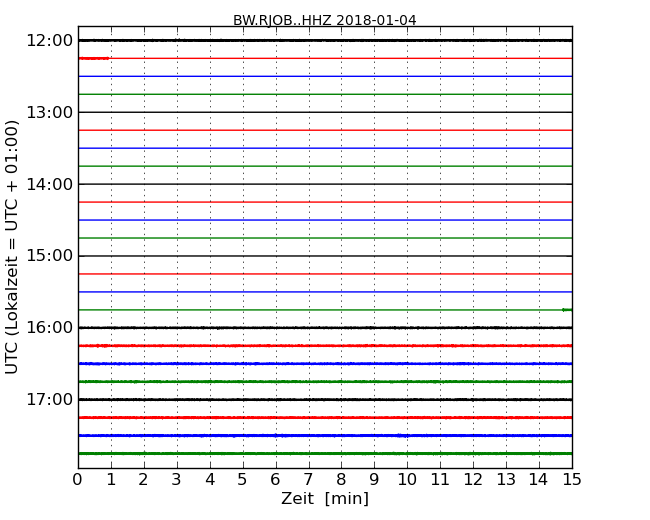Click x-axis tick label 6

tap(275, 480)
